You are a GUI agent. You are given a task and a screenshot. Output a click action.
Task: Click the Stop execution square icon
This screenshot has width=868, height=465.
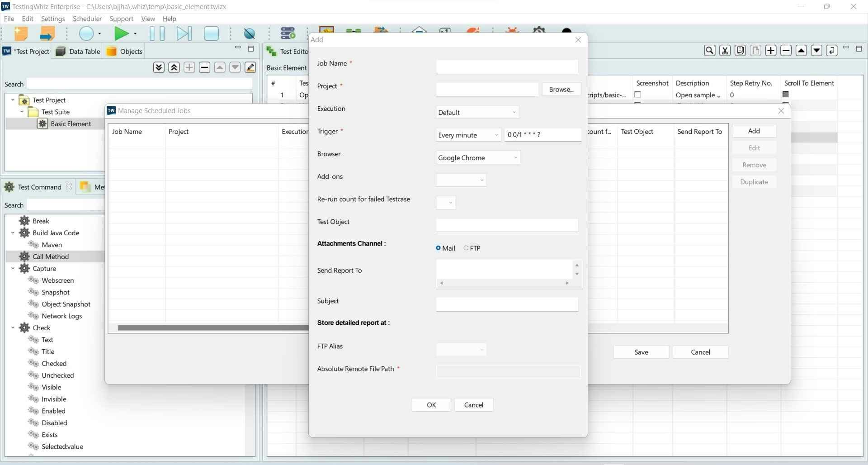point(211,33)
